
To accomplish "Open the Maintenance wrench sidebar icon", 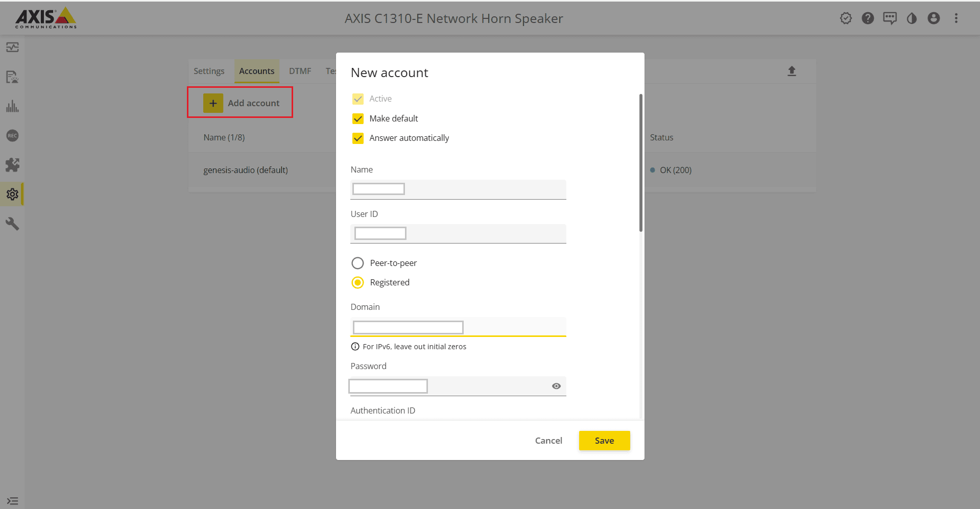I will 12,224.
